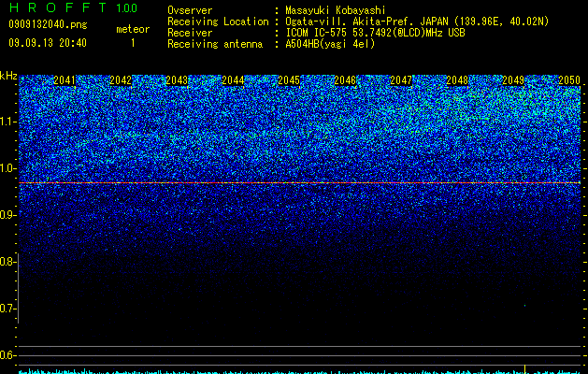
Task: Click the 2047 time marker label
Action: click(x=401, y=80)
